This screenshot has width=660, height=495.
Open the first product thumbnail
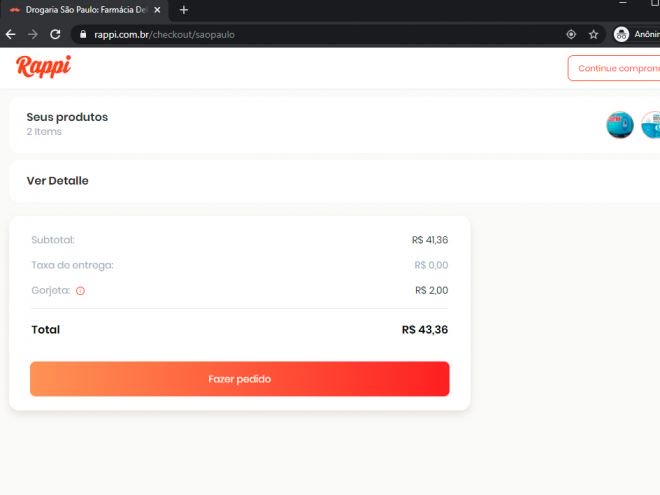(620, 125)
